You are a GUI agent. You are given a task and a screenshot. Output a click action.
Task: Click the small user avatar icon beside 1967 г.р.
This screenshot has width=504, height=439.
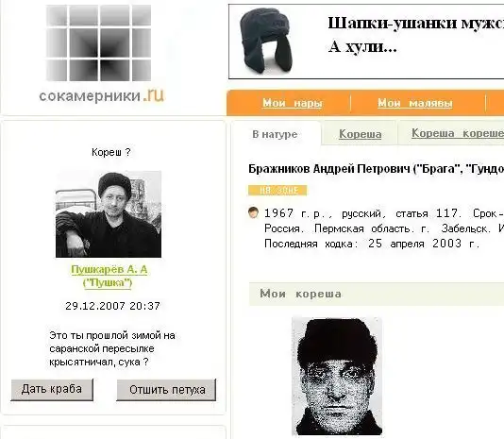tap(253, 212)
